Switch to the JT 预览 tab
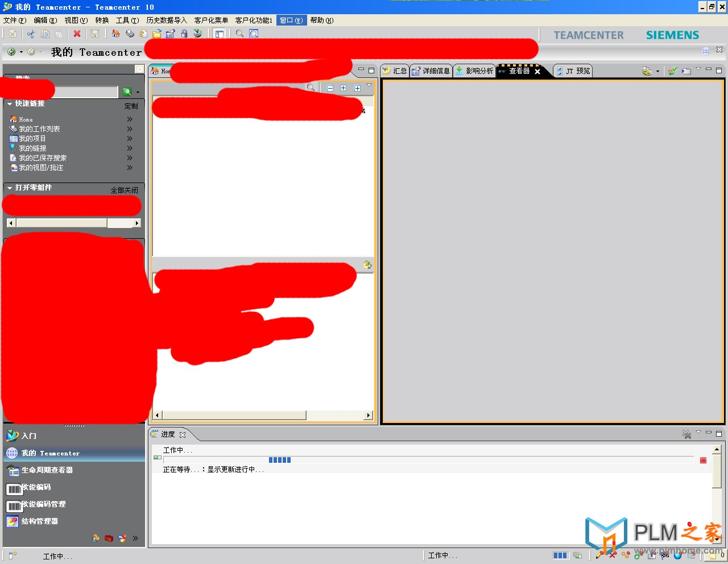This screenshot has width=728, height=564. pyautogui.click(x=573, y=71)
